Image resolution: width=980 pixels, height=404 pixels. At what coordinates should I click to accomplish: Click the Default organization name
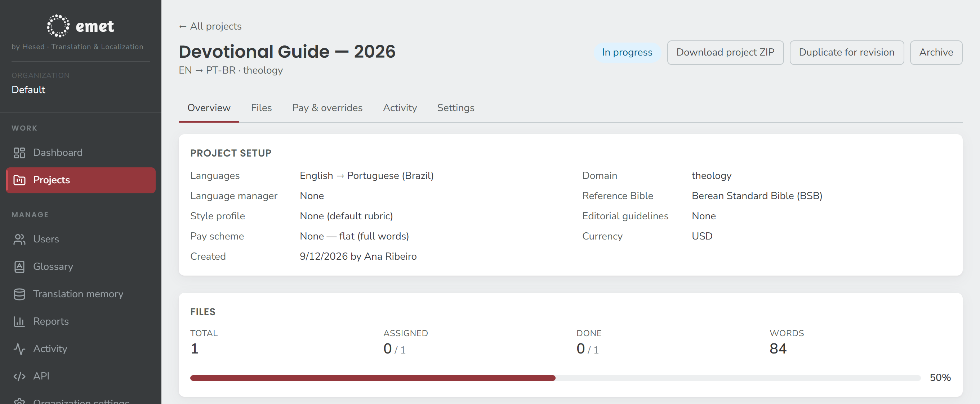28,90
